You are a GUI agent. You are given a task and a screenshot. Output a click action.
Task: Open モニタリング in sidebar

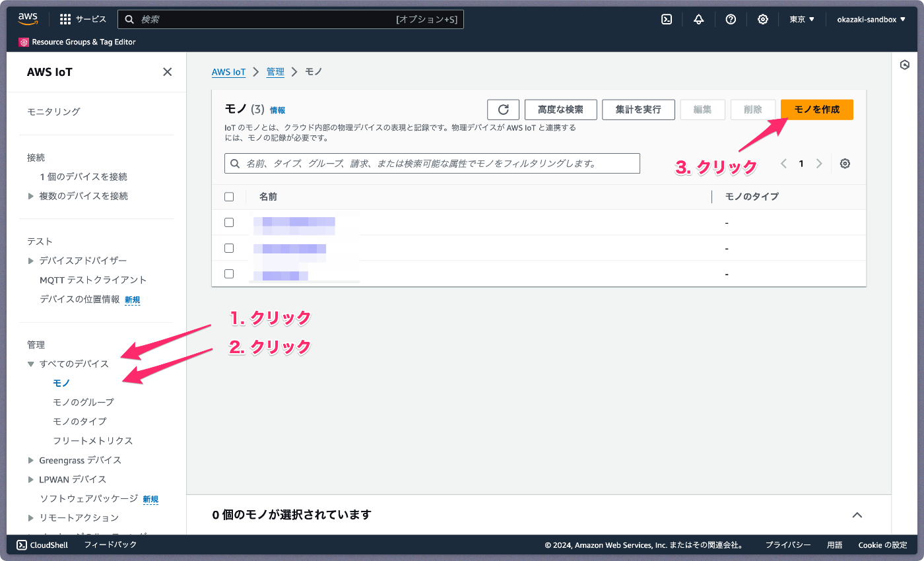coord(53,112)
